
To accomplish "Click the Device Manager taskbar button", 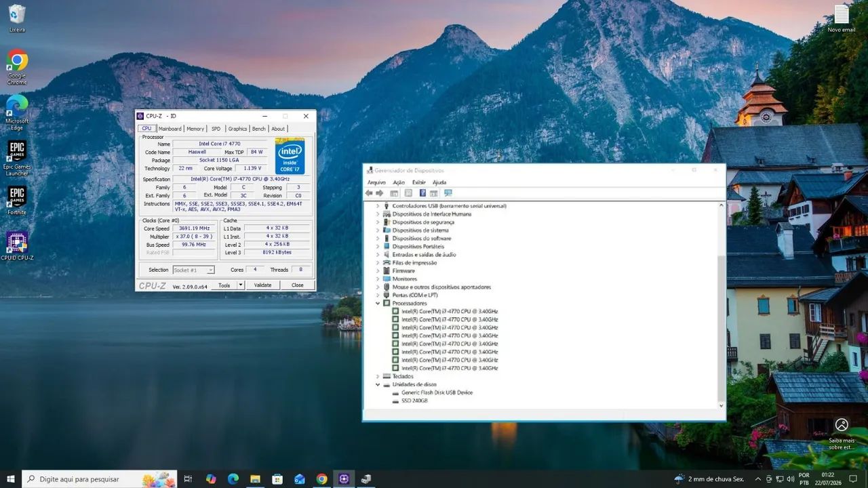I will 366,479.
